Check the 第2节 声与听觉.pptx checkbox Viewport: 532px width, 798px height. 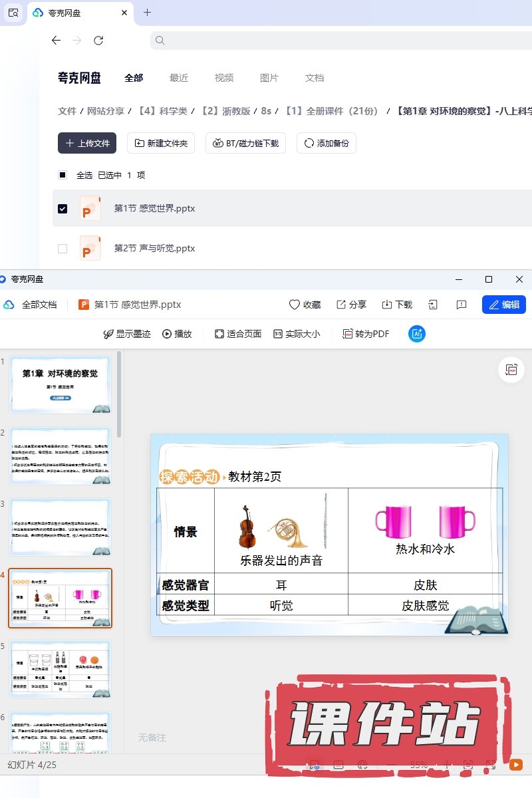click(63, 249)
